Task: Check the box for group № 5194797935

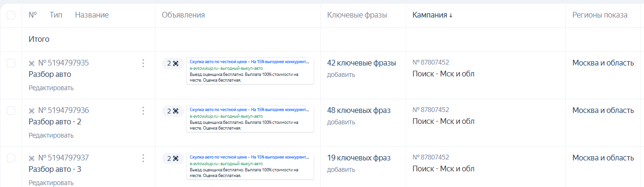Action: 11,63
